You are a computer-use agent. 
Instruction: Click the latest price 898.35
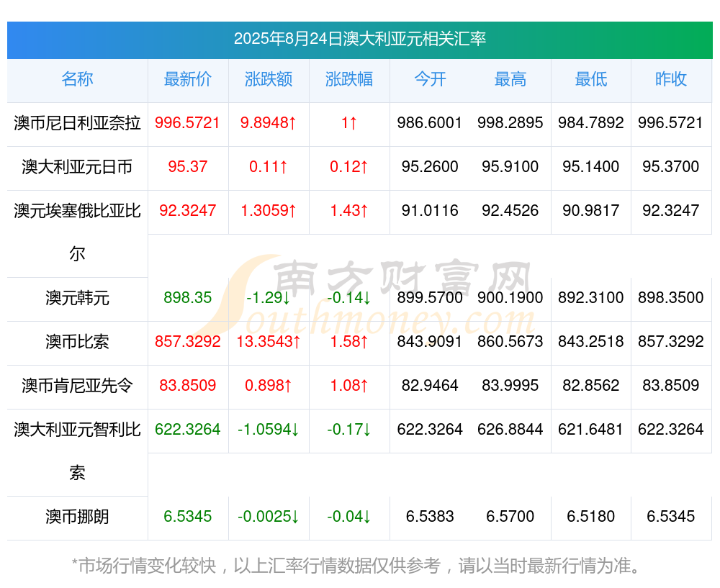tap(188, 297)
